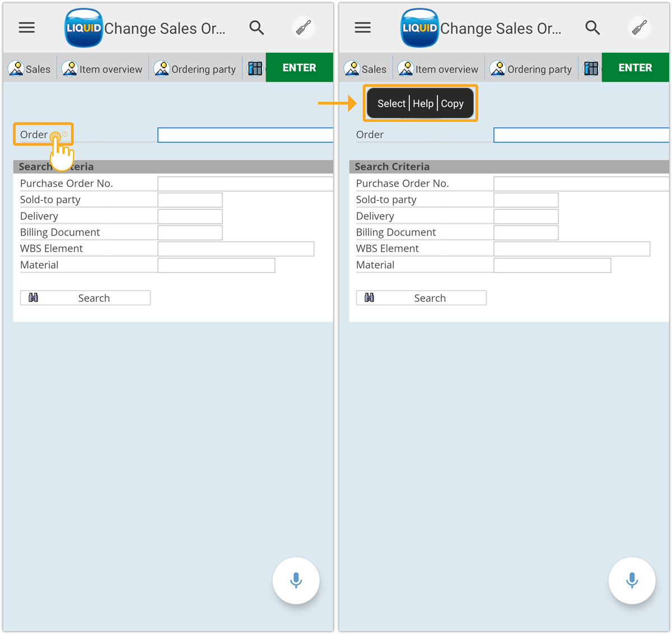
Task: Select Sales in the right screen toolbar
Action: [366, 69]
